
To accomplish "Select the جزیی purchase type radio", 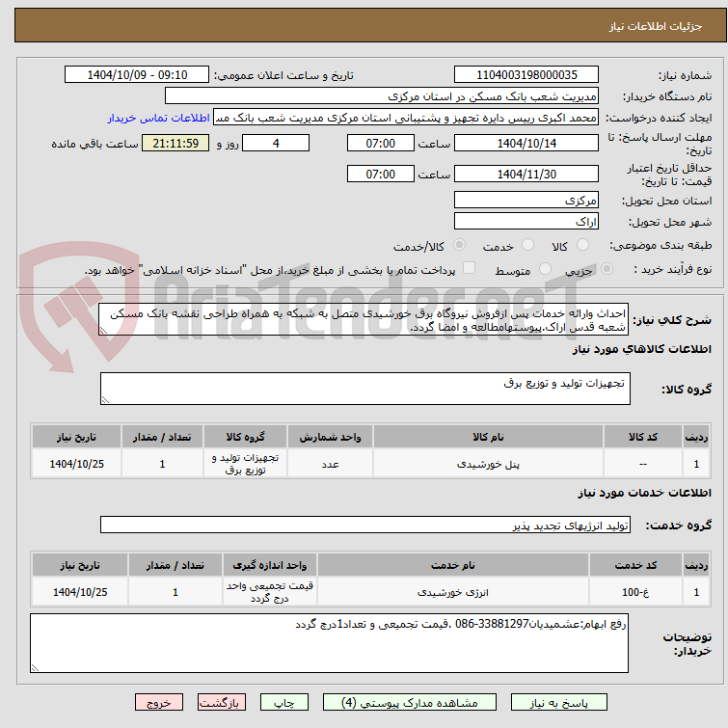I will [607, 269].
